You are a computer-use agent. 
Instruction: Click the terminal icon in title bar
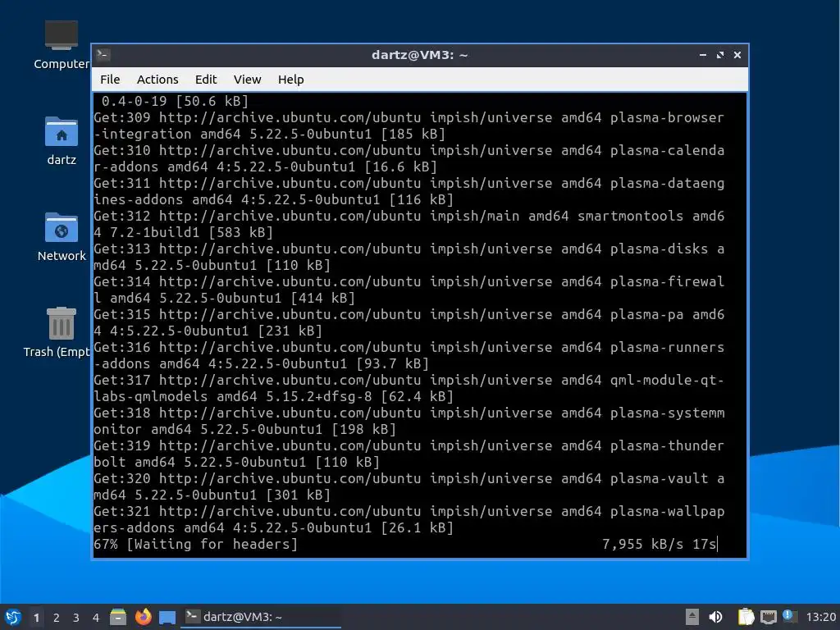[103, 55]
